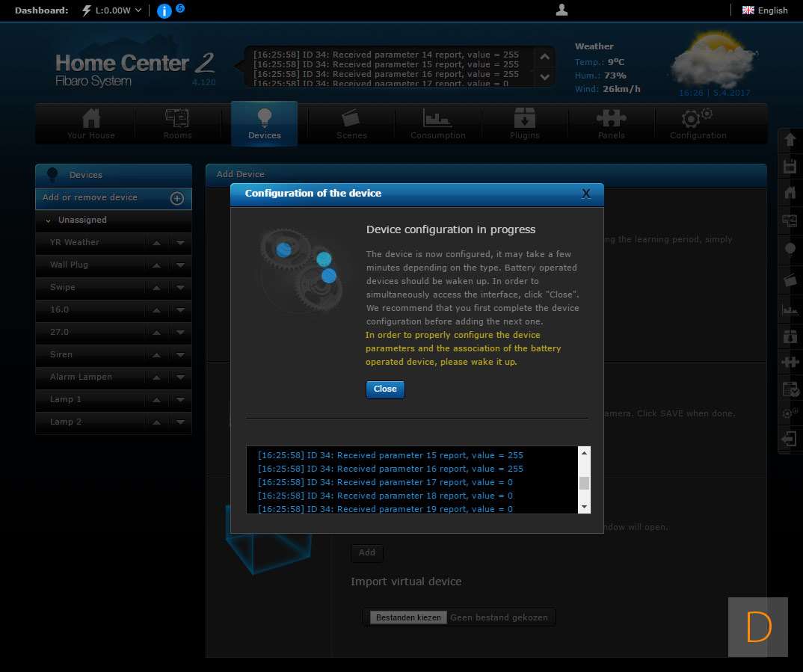Screen dimensions: 803x672
Task: Select the Wall Plug device row
Action: click(x=113, y=265)
